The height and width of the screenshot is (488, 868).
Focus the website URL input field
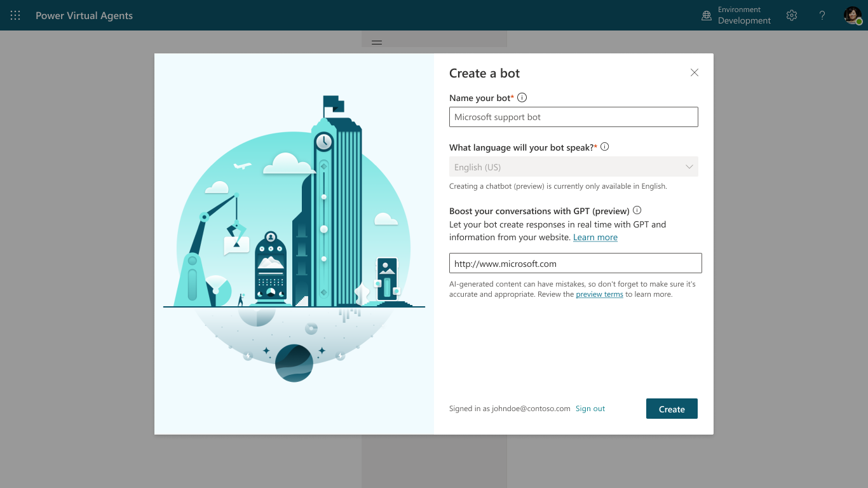tap(576, 264)
